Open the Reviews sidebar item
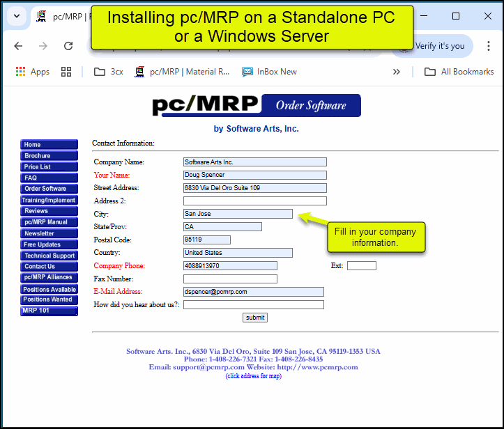This screenshot has width=504, height=429. (x=49, y=211)
